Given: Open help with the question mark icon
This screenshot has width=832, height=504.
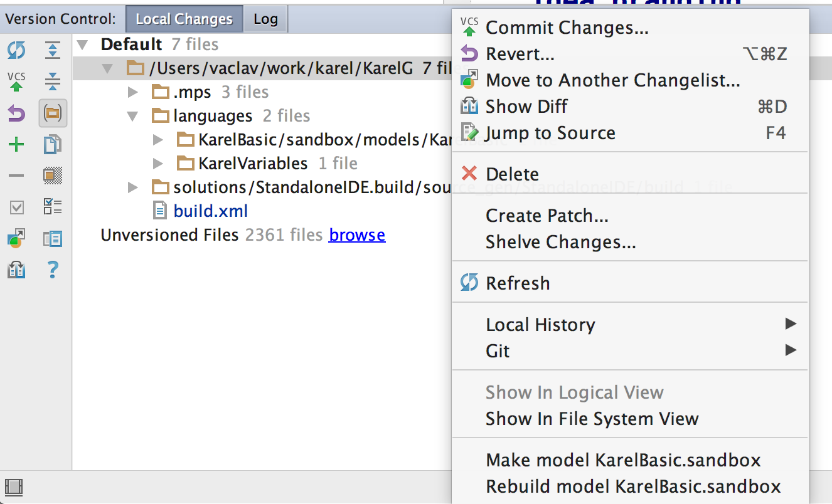Looking at the screenshot, I should [x=53, y=270].
